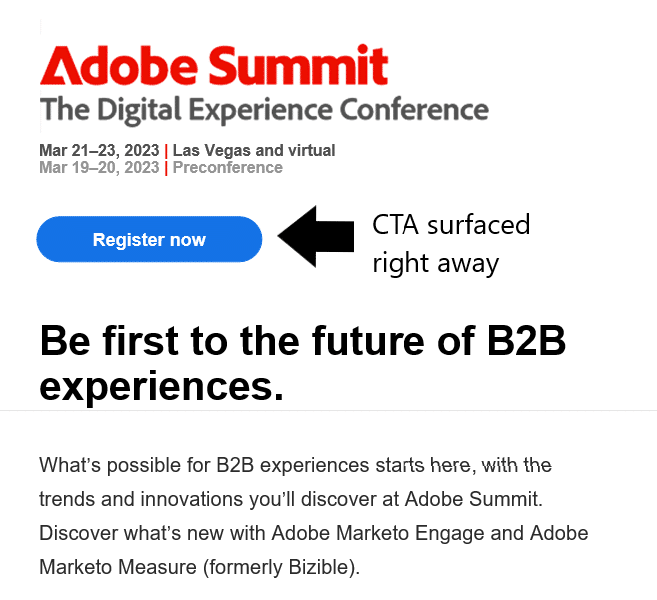The width and height of the screenshot is (657, 600).
Task: Select the Digital Experience Conference tagline
Action: point(264,110)
